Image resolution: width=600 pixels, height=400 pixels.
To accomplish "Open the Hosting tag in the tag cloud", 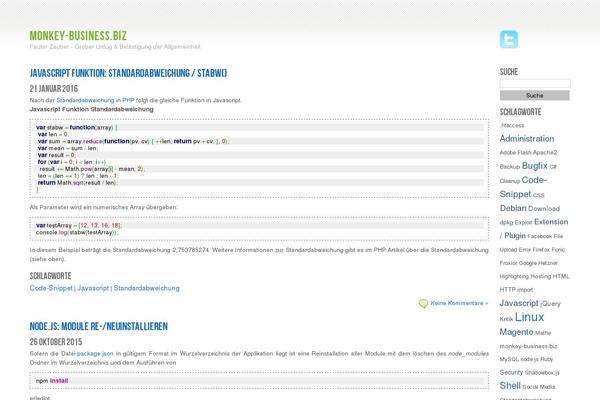I will coord(540,276).
